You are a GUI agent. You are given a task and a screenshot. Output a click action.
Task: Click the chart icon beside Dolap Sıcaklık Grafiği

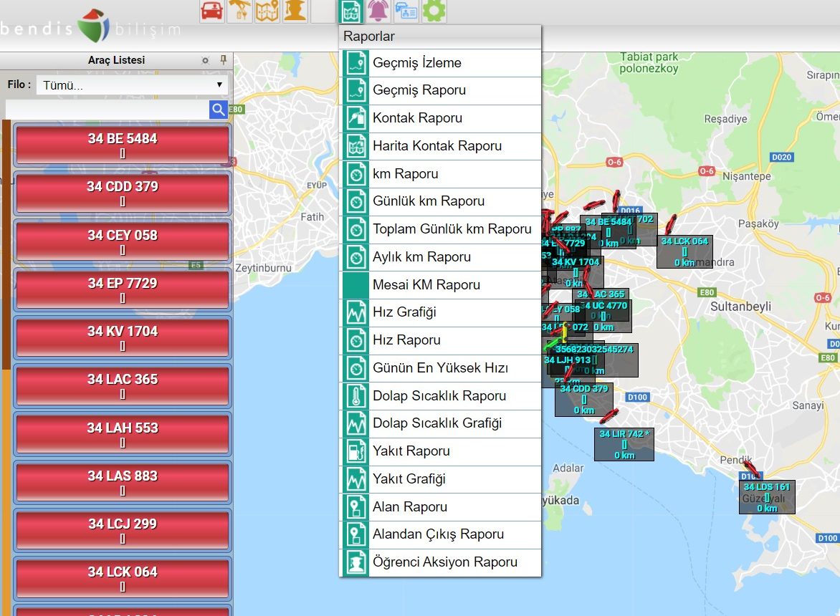click(355, 423)
